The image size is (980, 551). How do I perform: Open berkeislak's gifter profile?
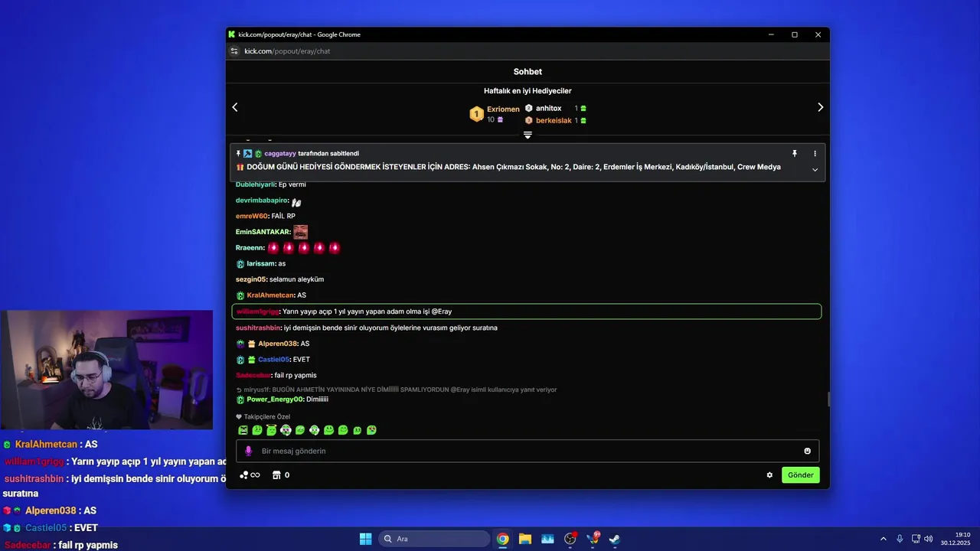point(554,120)
